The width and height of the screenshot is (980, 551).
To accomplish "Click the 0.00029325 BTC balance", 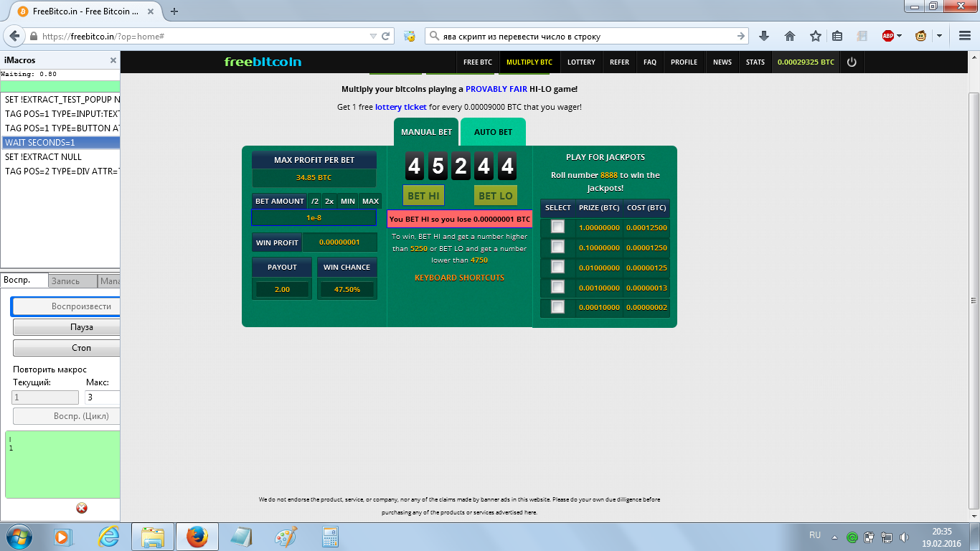I will [806, 62].
